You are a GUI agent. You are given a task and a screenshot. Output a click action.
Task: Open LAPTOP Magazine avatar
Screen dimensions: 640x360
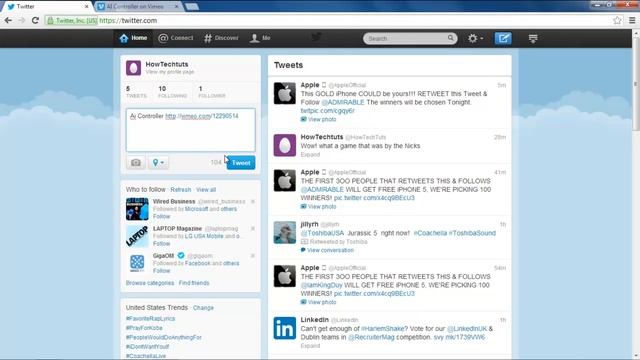[137, 236]
